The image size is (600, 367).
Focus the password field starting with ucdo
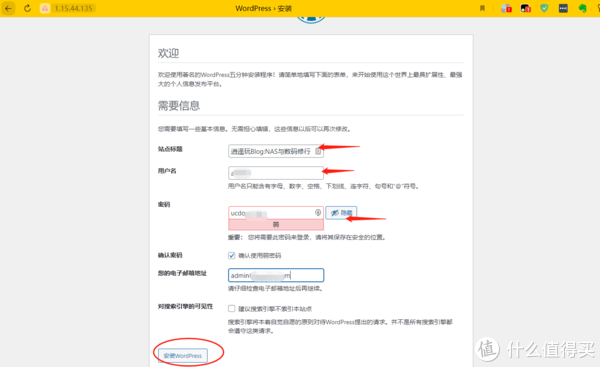click(x=276, y=213)
